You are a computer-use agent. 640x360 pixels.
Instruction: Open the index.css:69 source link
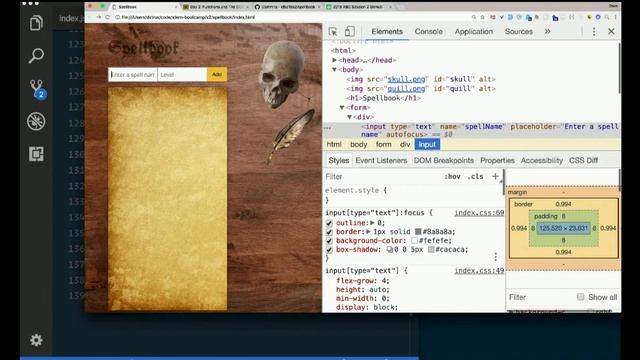click(x=479, y=213)
